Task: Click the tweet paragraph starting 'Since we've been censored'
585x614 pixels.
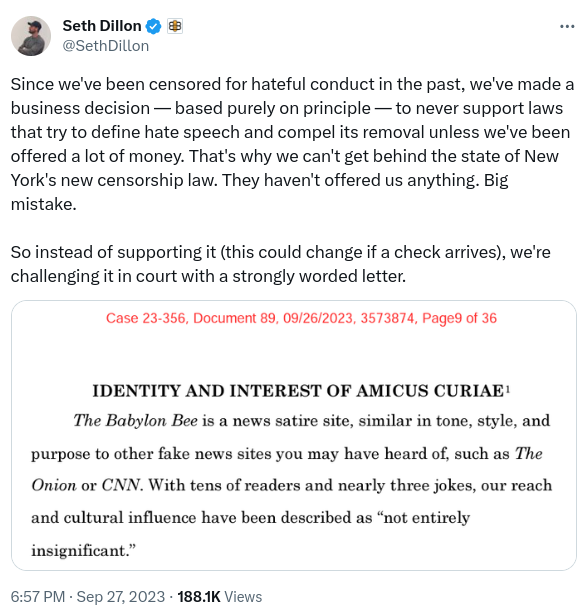Action: click(292, 144)
